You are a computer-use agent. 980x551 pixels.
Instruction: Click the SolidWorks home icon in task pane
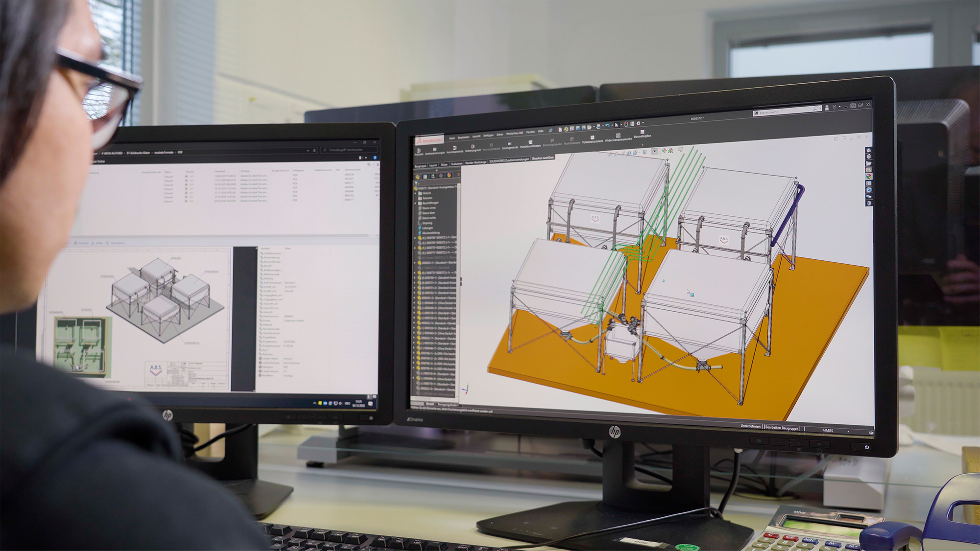tap(868, 150)
